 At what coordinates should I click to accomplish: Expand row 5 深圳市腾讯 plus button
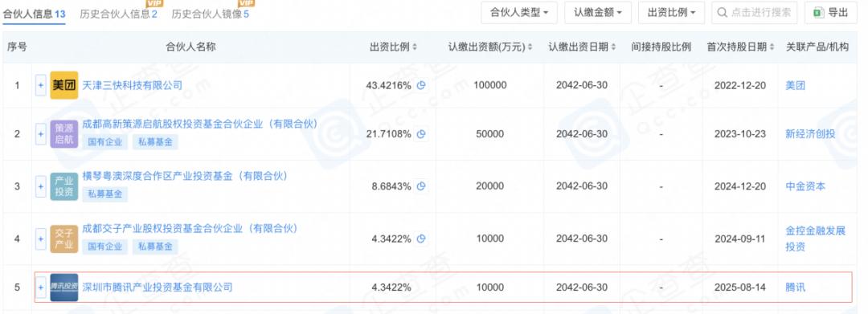(40, 287)
